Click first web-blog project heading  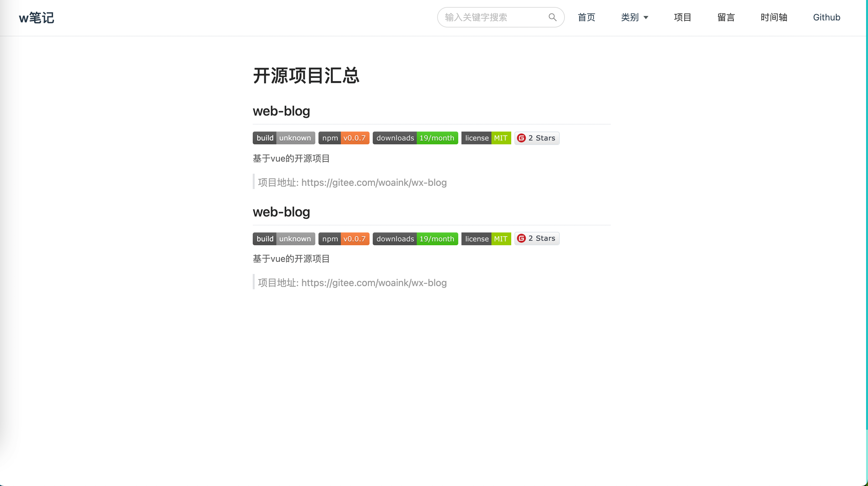click(x=281, y=111)
